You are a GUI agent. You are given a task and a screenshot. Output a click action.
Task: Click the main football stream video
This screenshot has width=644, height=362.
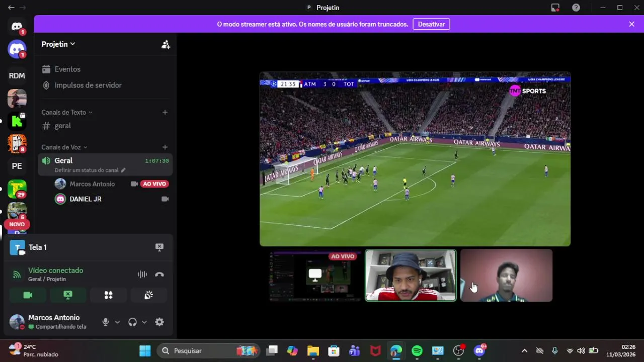tap(415, 159)
